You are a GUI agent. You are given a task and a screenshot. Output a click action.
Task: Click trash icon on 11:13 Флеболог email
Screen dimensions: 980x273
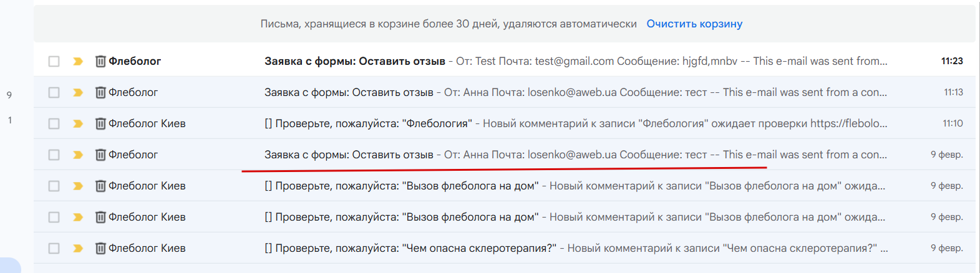tap(100, 92)
